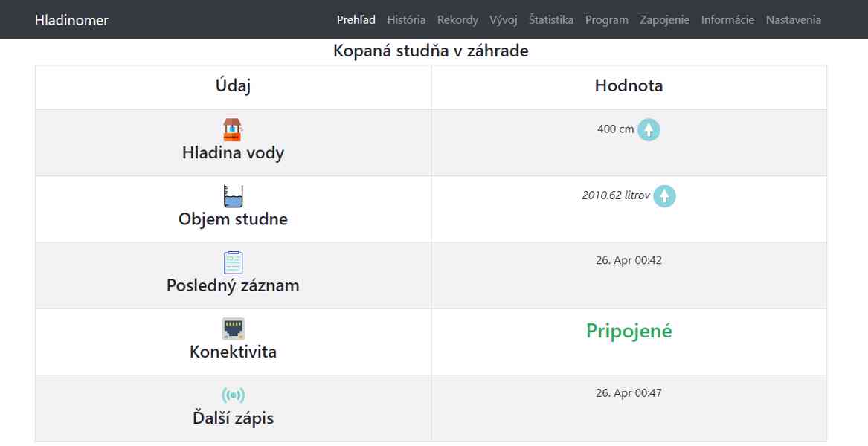Viewport: 868px width, 446px height.
Task: Click the well icon above Hladina vody
Action: coord(234,128)
